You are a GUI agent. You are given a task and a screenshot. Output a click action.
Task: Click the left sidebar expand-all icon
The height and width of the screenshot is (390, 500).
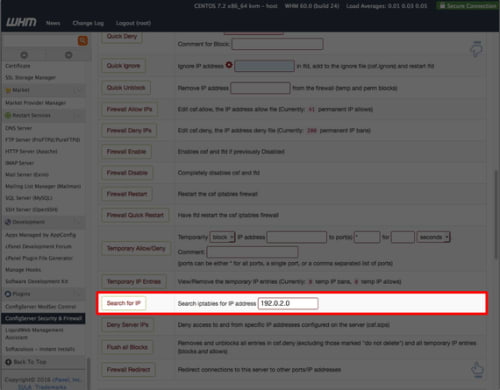(24, 55)
